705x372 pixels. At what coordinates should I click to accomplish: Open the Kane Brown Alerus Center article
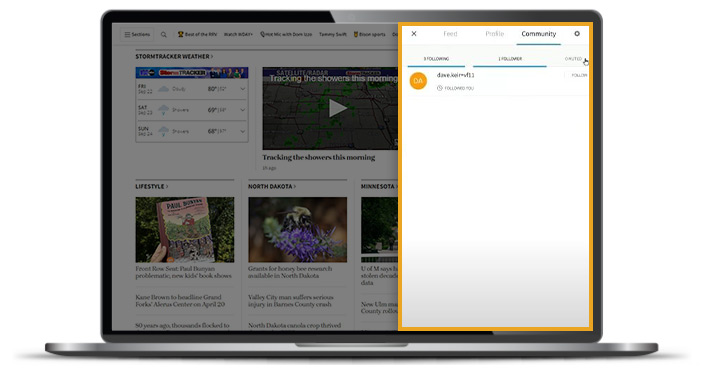click(180, 300)
